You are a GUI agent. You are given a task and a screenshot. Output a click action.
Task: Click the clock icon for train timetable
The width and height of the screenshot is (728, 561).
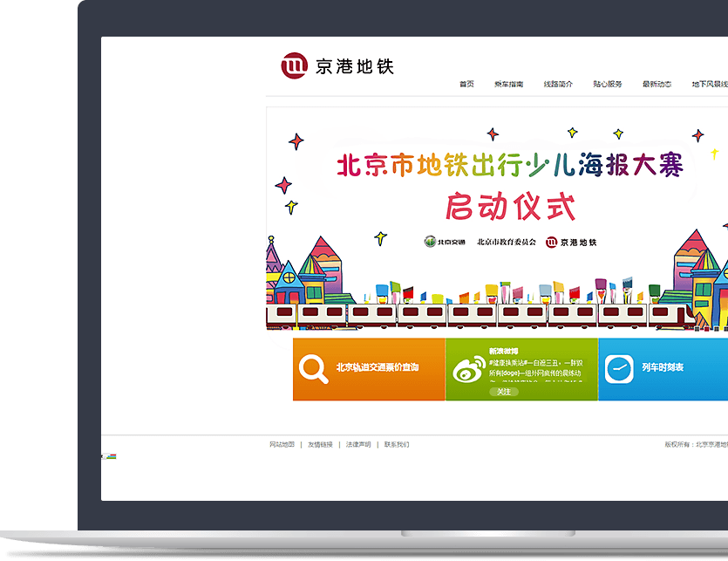click(620, 368)
